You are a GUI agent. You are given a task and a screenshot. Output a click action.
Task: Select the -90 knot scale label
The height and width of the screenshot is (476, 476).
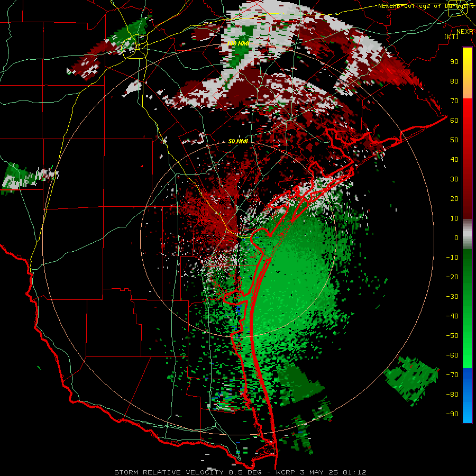tap(452, 414)
